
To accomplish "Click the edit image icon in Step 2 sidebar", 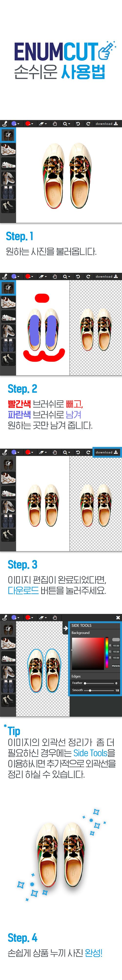I will point(8,287).
